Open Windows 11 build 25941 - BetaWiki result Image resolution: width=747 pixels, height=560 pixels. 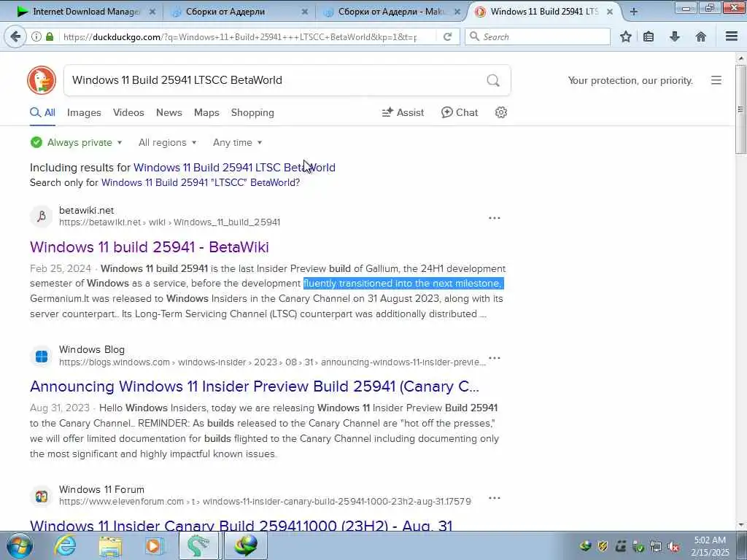(149, 247)
